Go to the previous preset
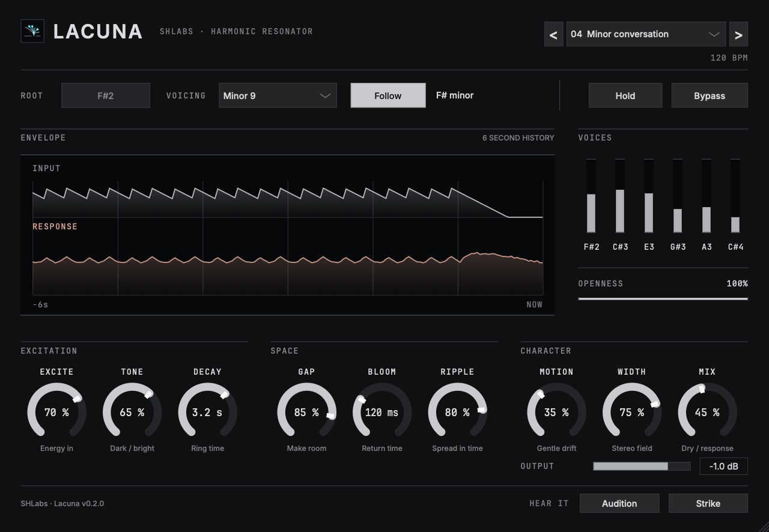 pyautogui.click(x=553, y=34)
